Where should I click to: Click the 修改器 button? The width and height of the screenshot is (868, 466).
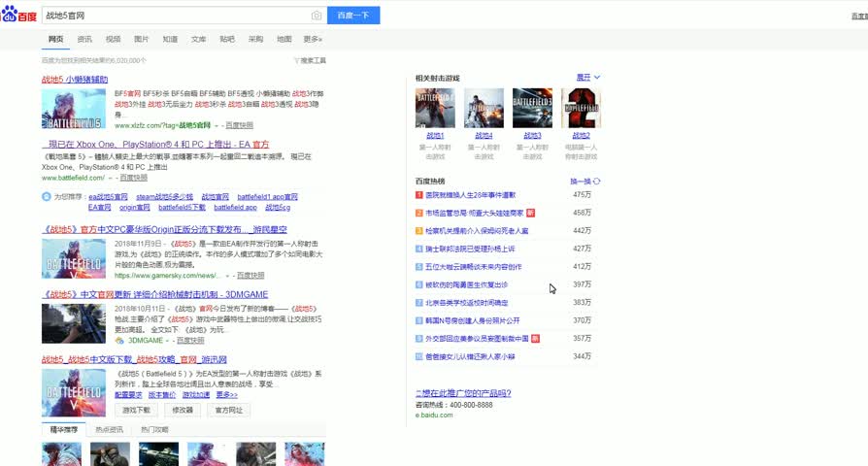183,410
